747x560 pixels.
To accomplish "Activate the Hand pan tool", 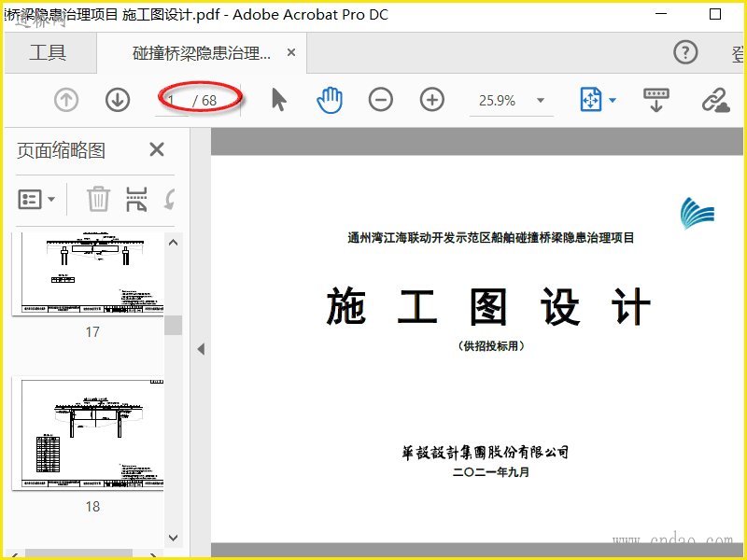I will pyautogui.click(x=330, y=100).
